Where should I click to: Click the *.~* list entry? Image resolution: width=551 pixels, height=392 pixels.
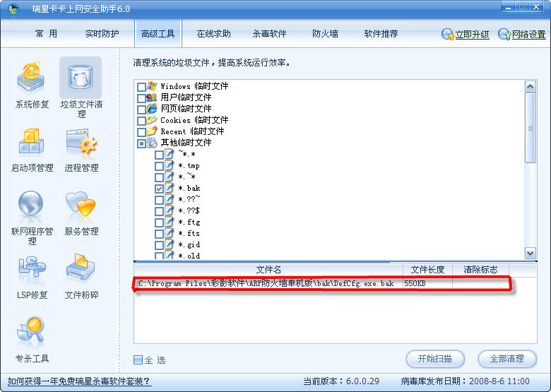click(x=186, y=177)
